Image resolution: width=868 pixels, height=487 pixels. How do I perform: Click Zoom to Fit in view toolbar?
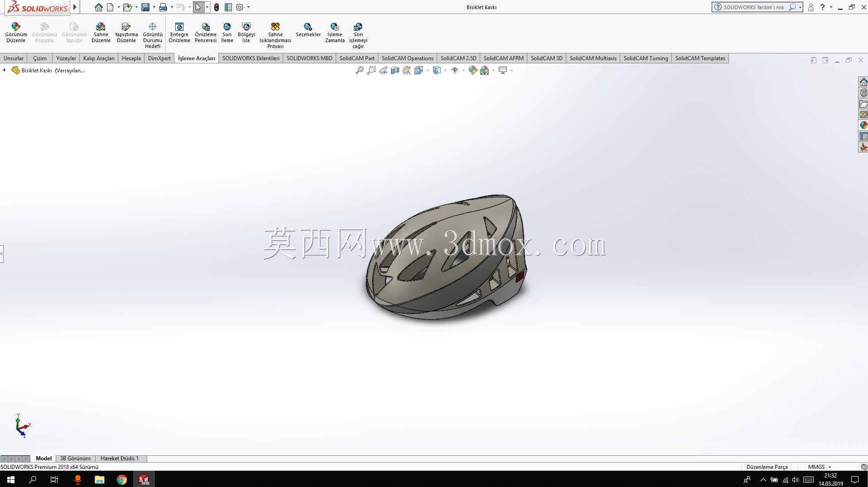point(360,70)
